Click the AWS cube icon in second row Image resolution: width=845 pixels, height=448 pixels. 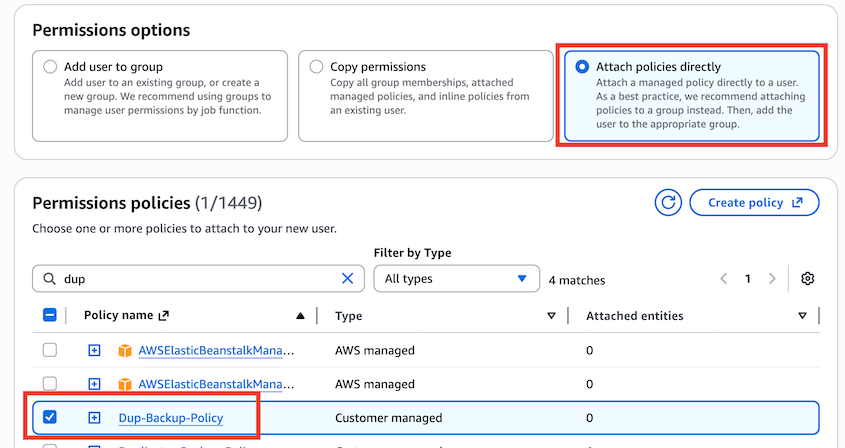coord(125,384)
